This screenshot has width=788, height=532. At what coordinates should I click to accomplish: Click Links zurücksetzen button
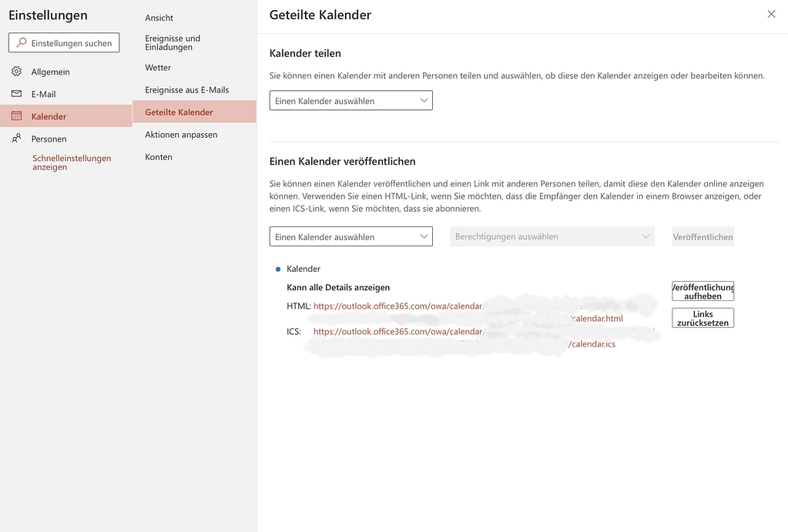point(703,318)
